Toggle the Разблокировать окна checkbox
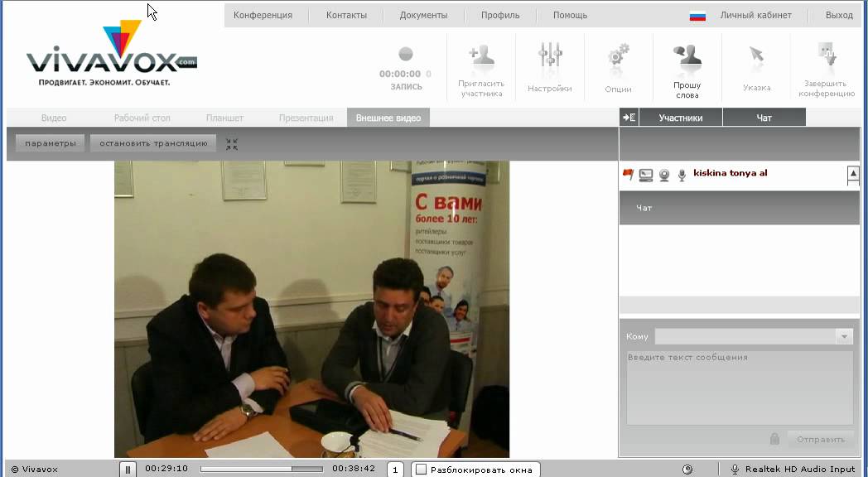Screen dimensions: 868x477 pyautogui.click(x=422, y=470)
